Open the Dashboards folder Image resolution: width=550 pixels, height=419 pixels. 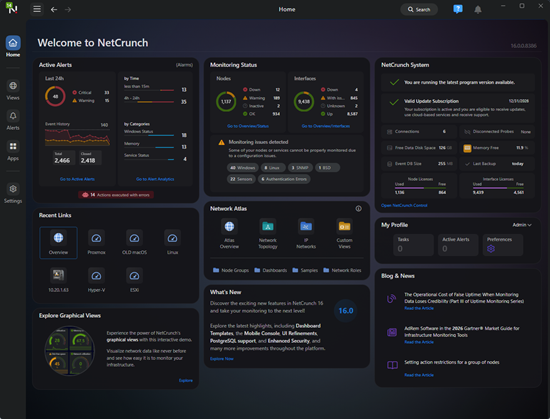[270, 270]
